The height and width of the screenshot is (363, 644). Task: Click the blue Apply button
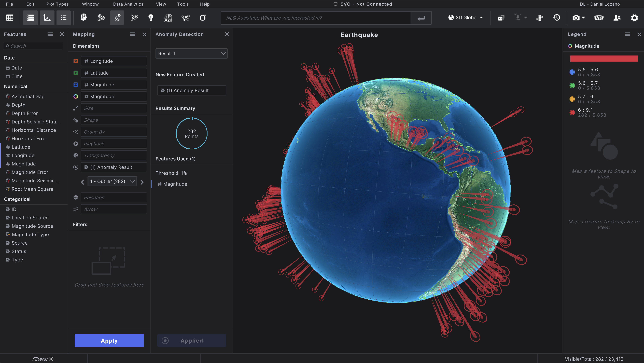[109, 341]
